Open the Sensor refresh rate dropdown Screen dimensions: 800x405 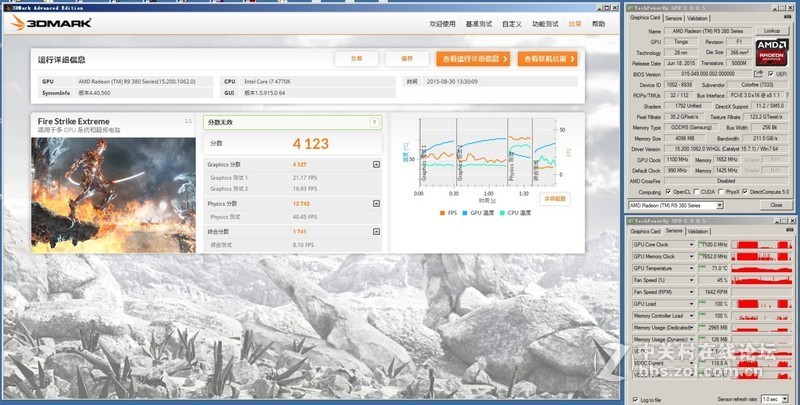(x=784, y=399)
